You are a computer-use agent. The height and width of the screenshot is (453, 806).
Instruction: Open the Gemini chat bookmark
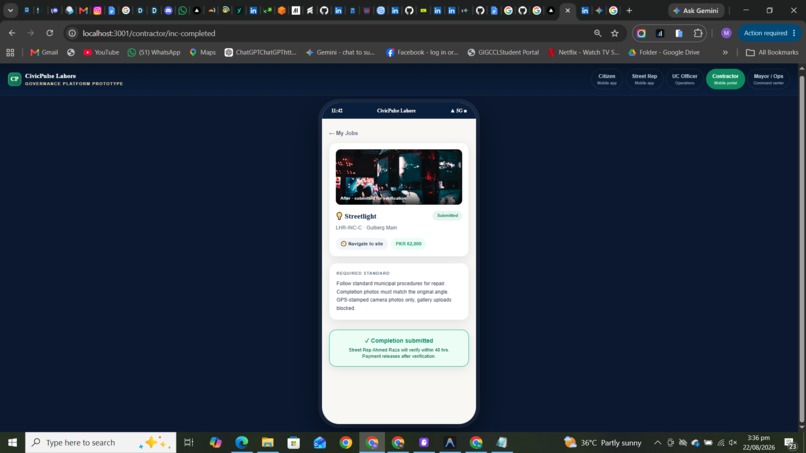(x=340, y=52)
